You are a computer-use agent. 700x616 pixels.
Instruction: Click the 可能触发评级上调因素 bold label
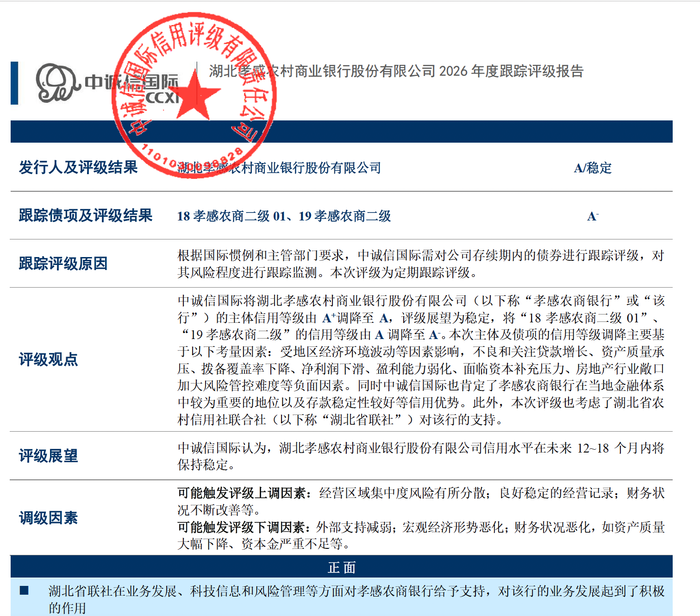coord(245,493)
